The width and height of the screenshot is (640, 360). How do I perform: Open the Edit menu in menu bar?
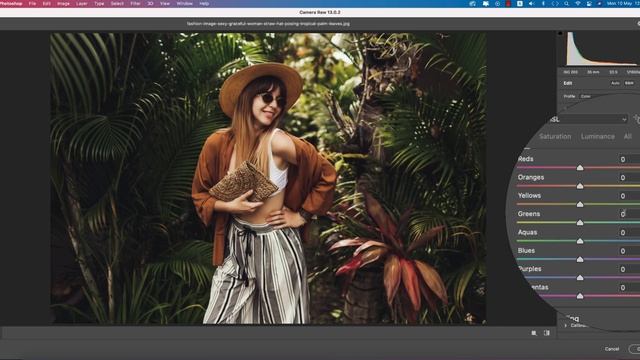click(47, 4)
